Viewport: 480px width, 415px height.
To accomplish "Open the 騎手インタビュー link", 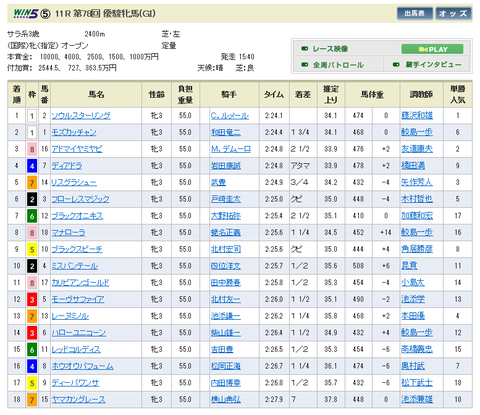I will [x=433, y=65].
